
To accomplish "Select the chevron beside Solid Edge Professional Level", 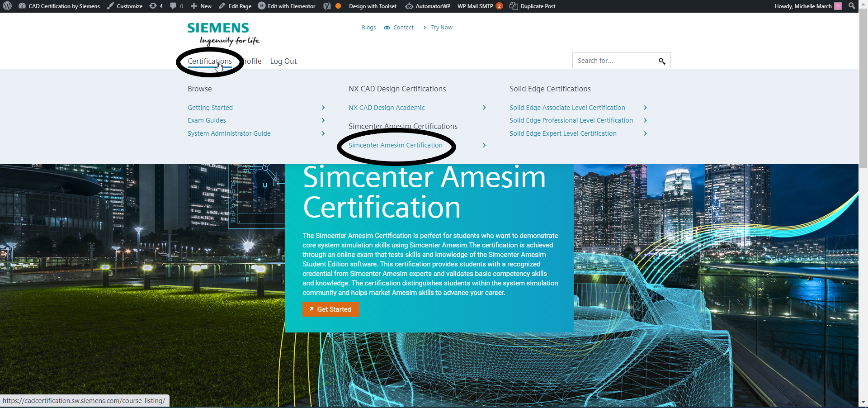I will click(645, 120).
